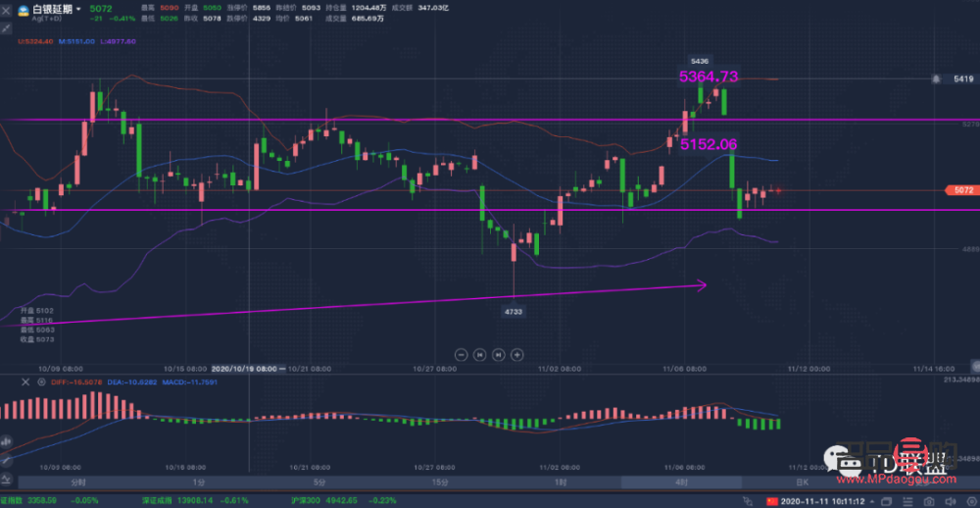Image resolution: width=980 pixels, height=508 pixels.
Task: Select the 1时 timeframe tab
Action: pos(561,483)
